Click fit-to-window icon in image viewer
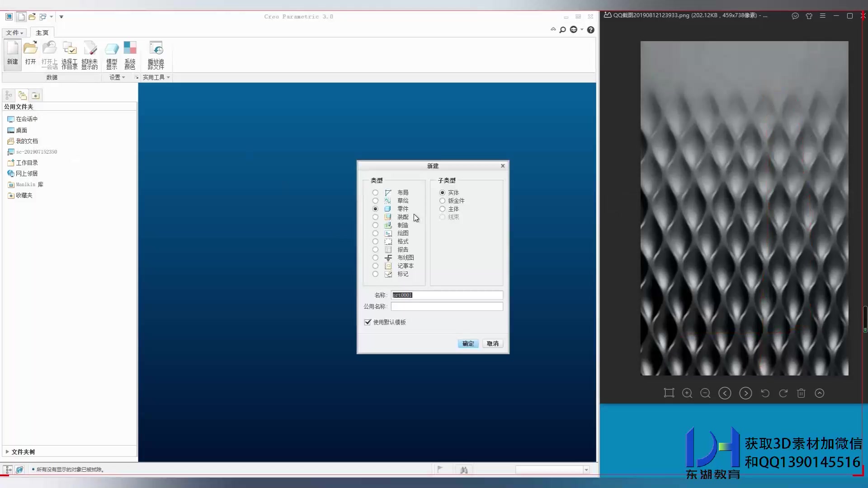This screenshot has height=488, width=868. pos(669,393)
